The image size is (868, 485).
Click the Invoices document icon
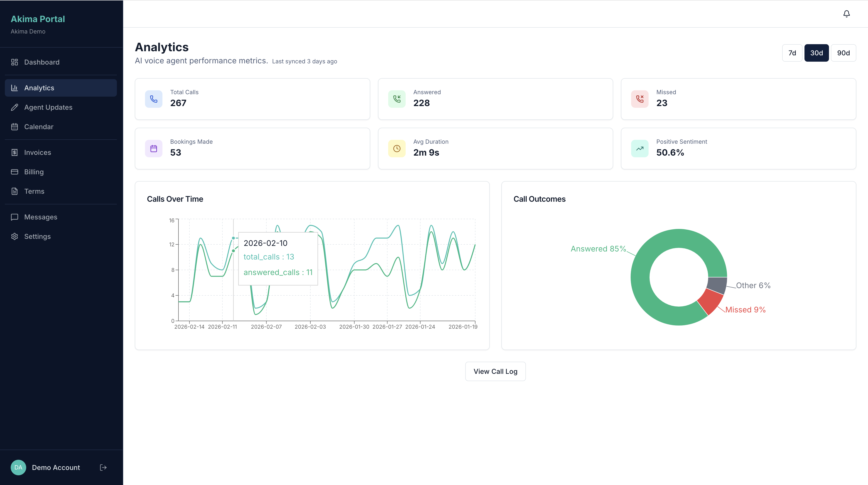pos(15,152)
